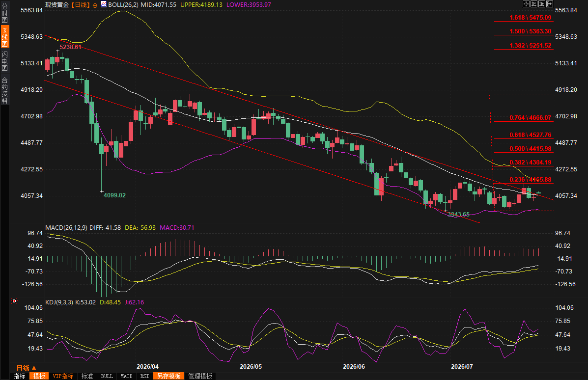Screen dimensions: 588x380
Task: Click the play-forward chart navigation icon
Action: 542,4
